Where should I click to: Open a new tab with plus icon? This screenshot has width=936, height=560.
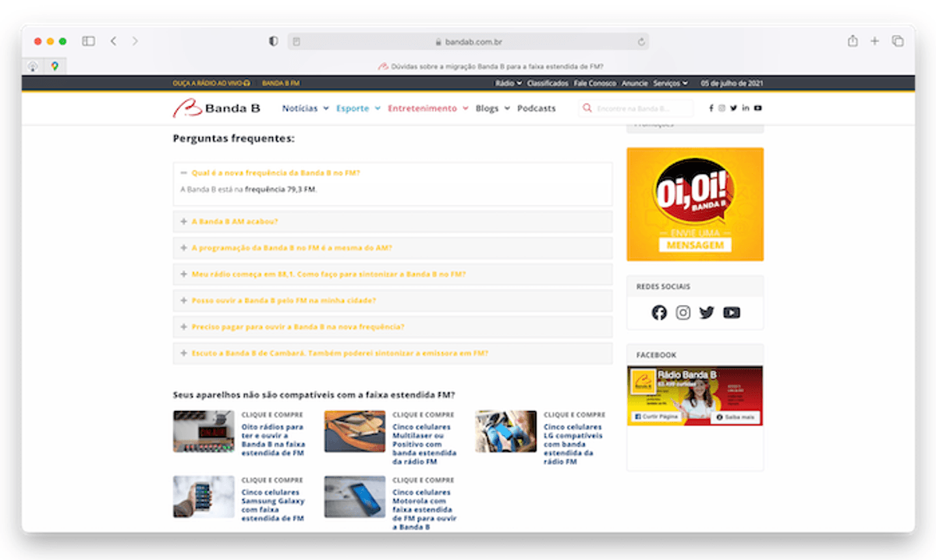point(875,41)
